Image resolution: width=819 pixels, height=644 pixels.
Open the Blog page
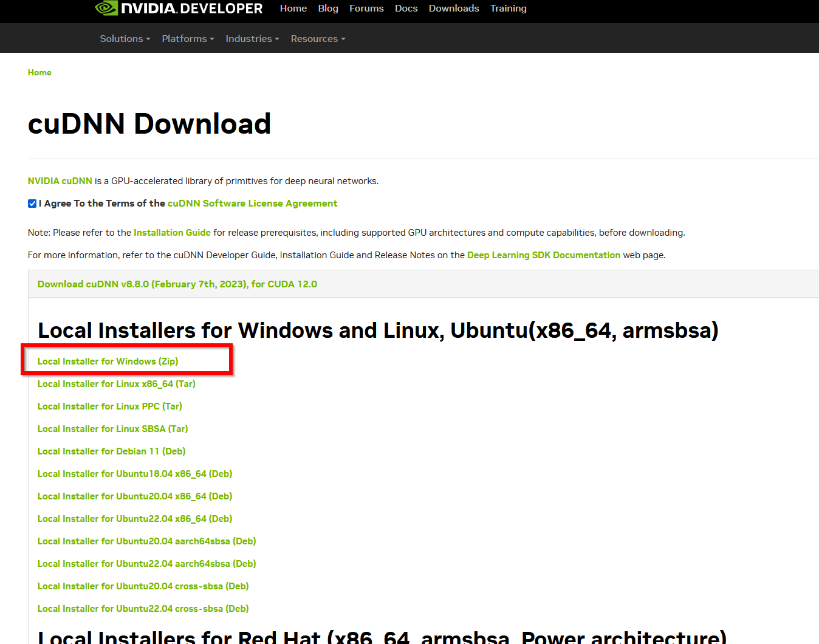(x=328, y=9)
